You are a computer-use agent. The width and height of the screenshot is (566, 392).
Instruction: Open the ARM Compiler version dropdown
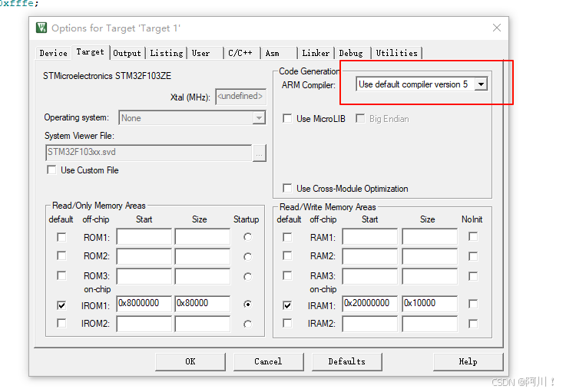pos(481,84)
